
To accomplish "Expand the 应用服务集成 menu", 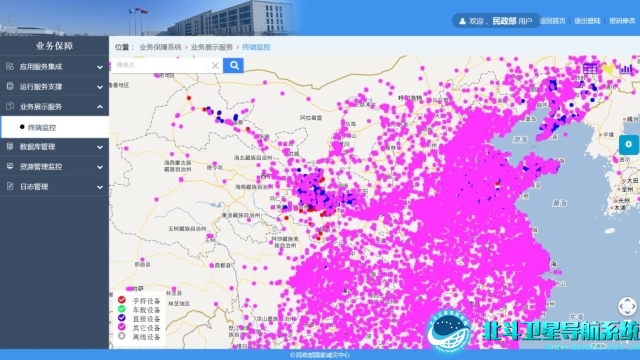I will click(54, 67).
